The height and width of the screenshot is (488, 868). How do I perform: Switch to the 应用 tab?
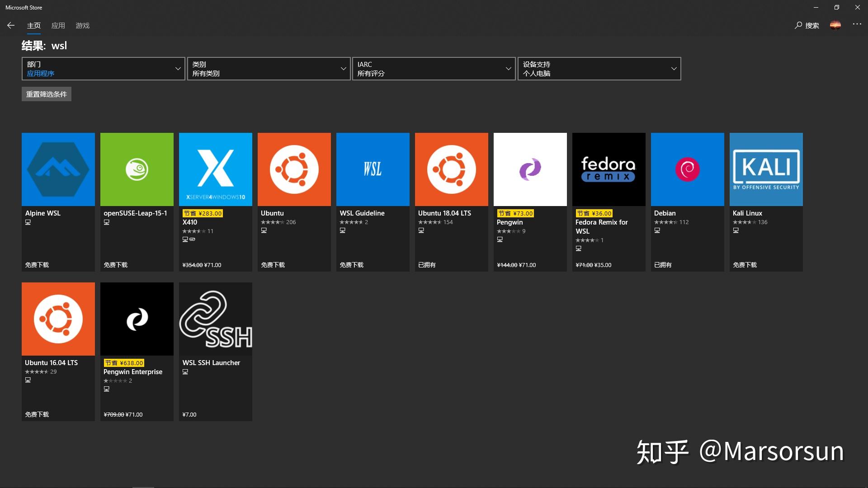58,26
